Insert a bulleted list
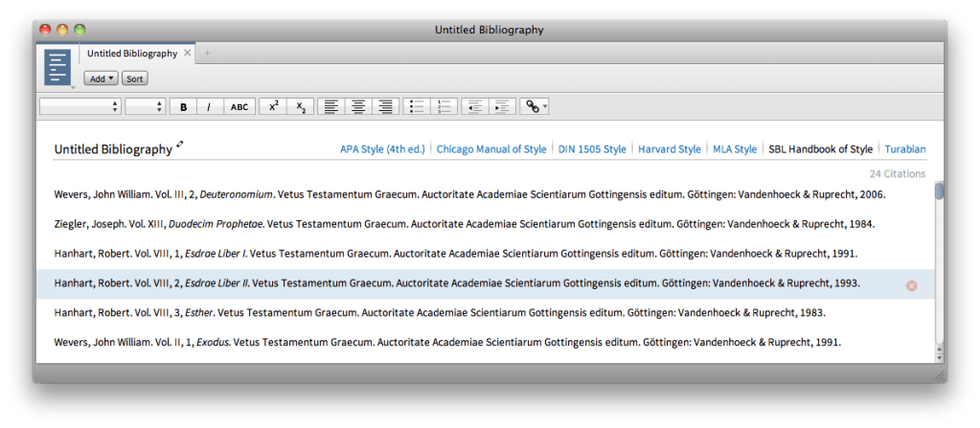Screen dimensions: 980x428 (416, 107)
